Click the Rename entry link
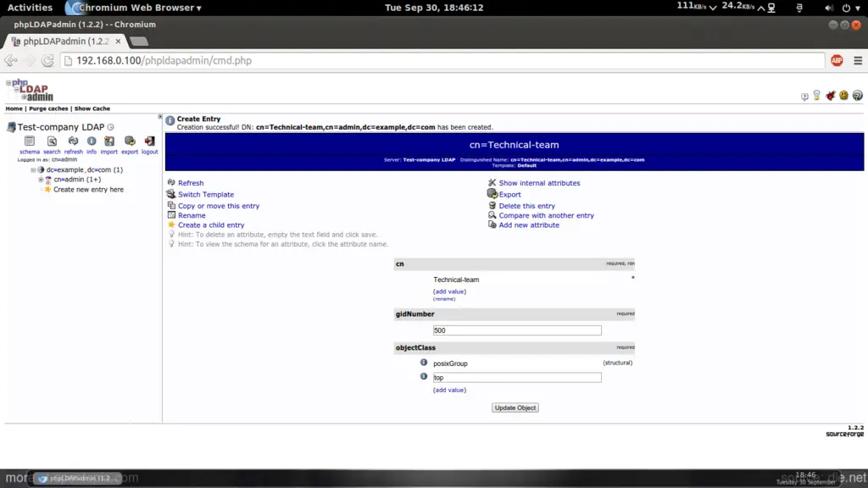 click(x=192, y=216)
